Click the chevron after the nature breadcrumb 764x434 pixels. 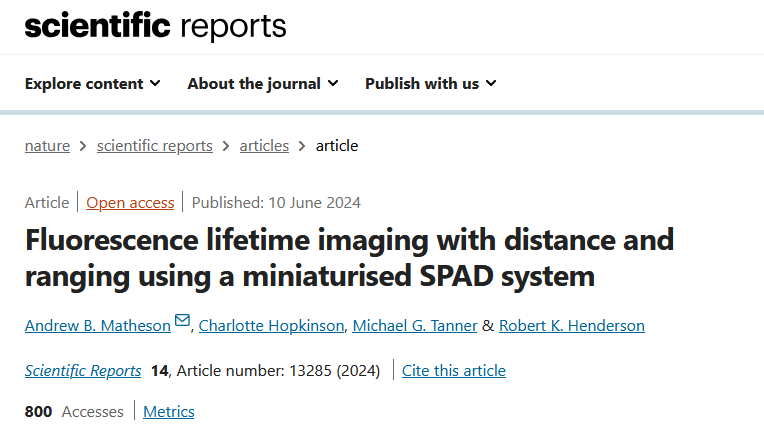(84, 146)
